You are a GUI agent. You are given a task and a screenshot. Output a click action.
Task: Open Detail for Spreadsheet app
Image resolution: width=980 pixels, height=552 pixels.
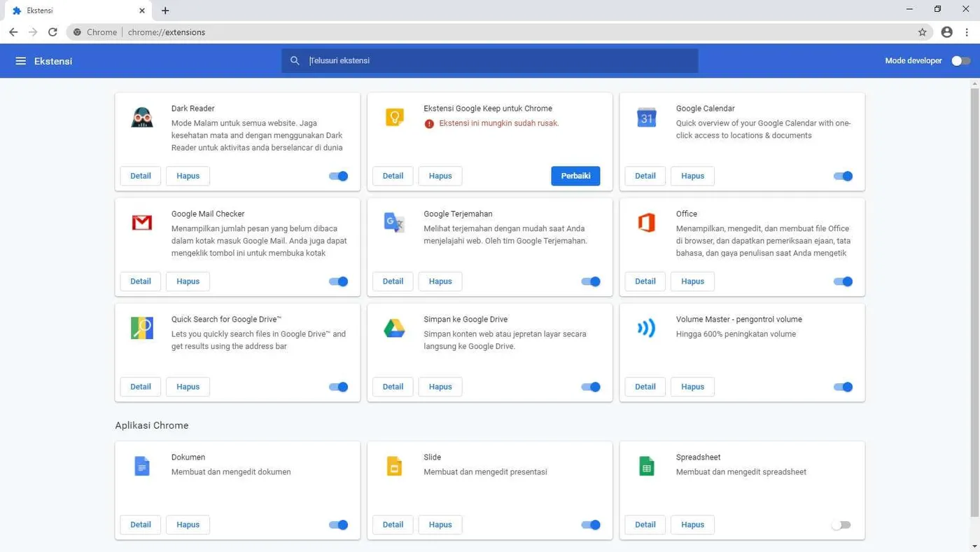[645, 525]
